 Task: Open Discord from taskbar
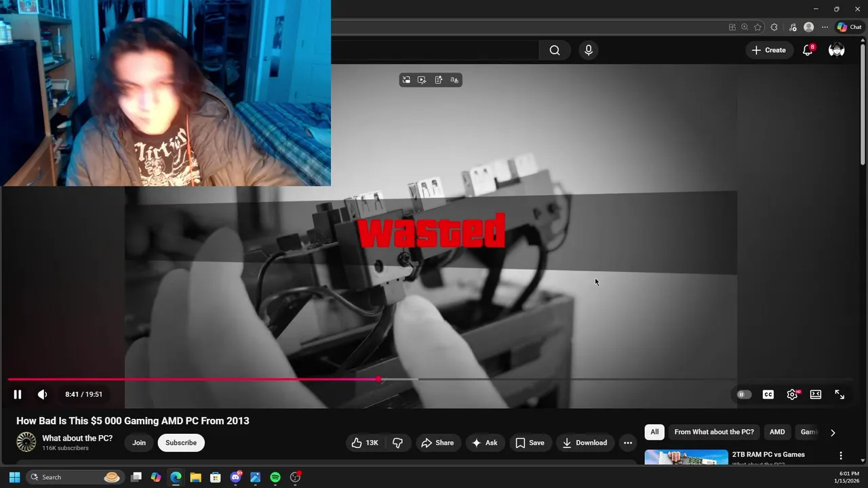tap(235, 477)
